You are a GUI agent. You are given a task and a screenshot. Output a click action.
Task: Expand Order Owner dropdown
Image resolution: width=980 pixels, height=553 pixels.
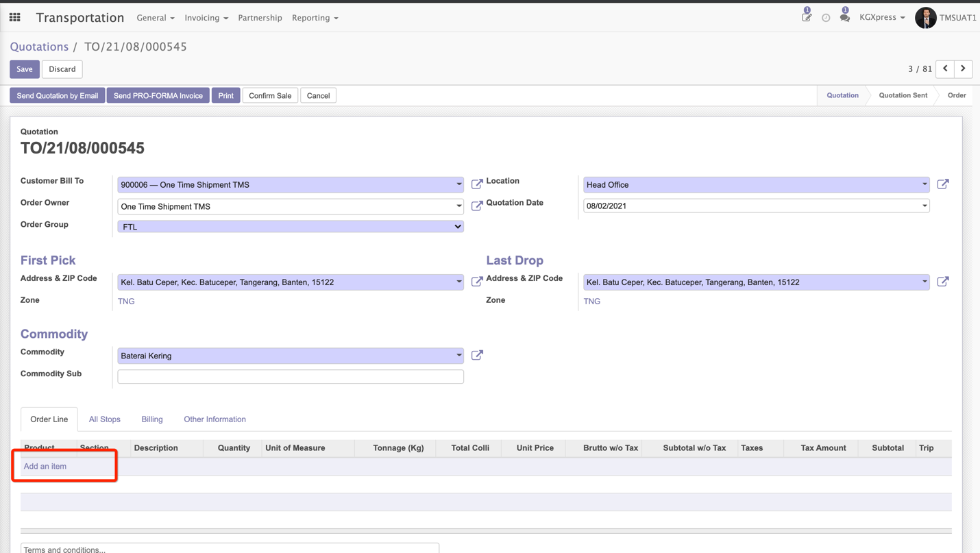(458, 206)
